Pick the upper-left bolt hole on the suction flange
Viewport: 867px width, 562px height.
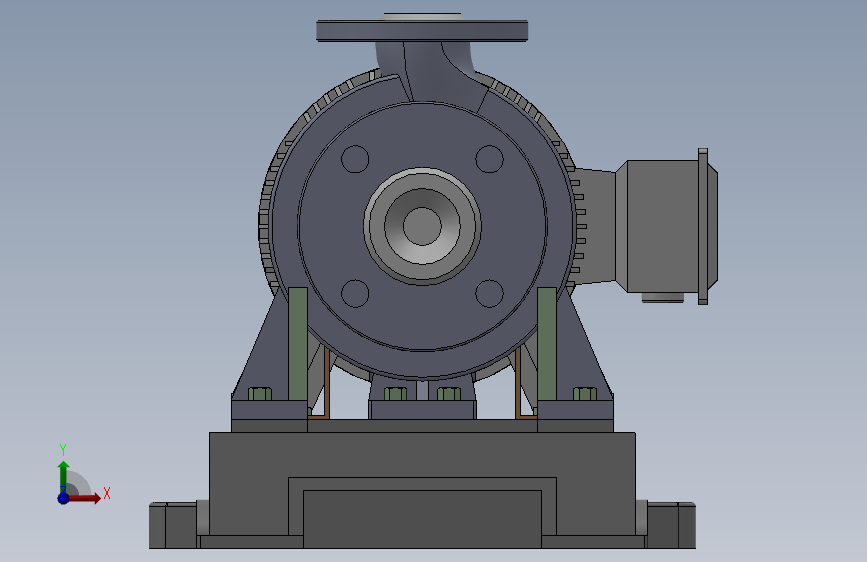coord(355,159)
